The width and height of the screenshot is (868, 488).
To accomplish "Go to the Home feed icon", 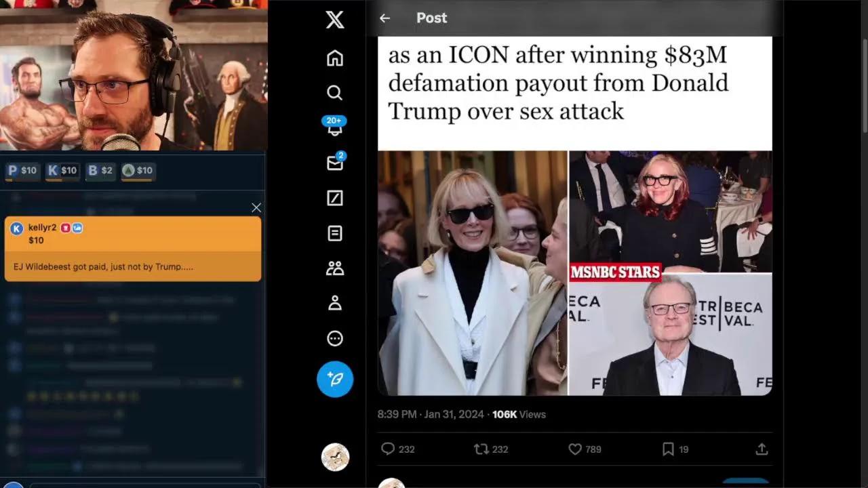I will tap(334, 58).
